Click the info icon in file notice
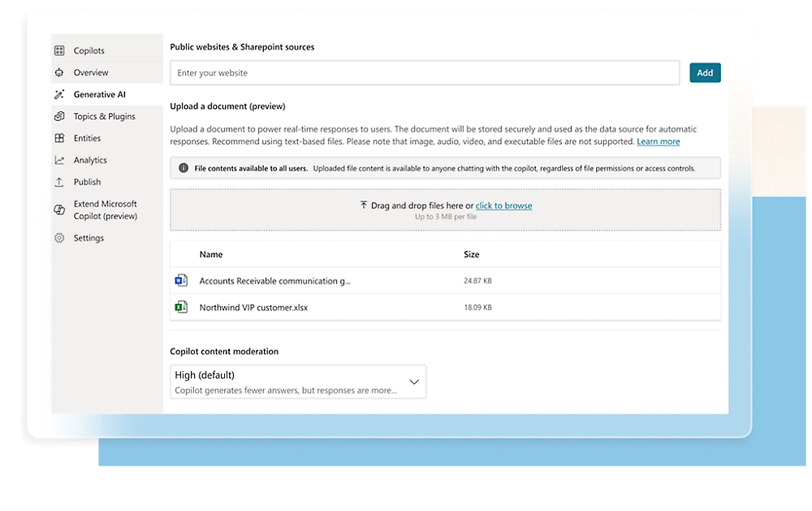This screenshot has height=511, width=812. pos(184,168)
